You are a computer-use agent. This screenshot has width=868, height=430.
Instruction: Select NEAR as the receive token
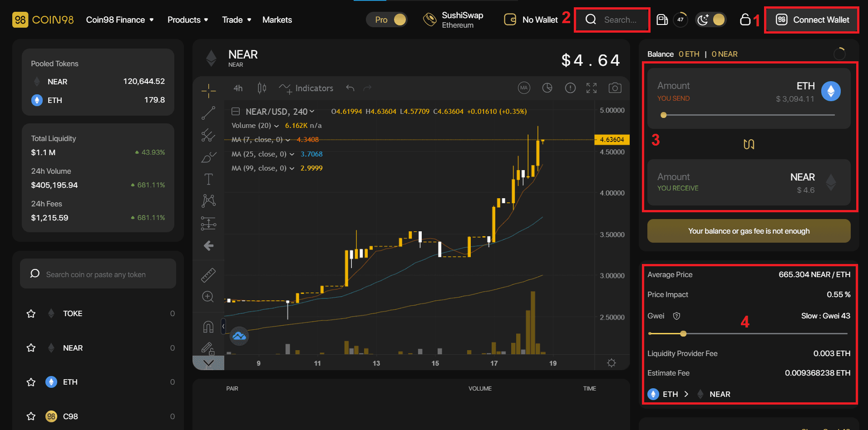[813, 182]
